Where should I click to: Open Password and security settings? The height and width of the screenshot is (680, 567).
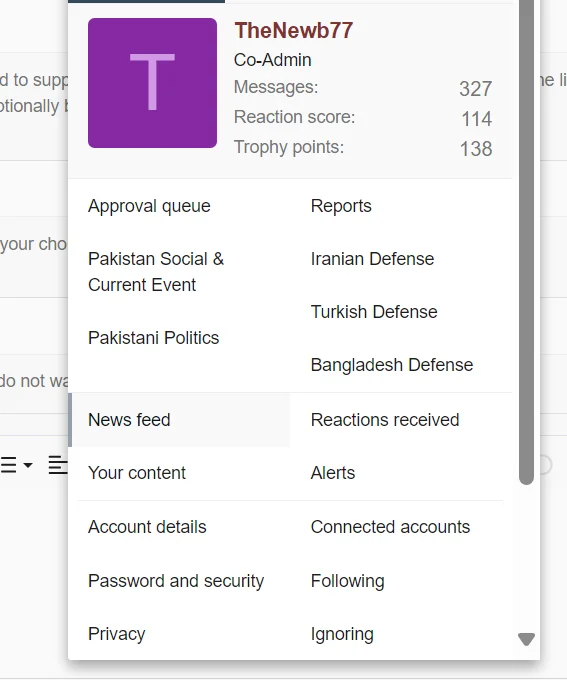click(x=176, y=581)
